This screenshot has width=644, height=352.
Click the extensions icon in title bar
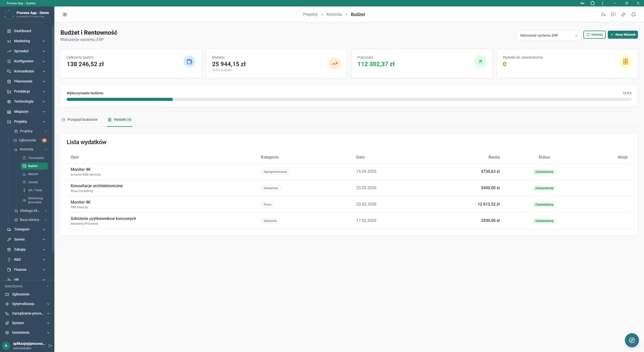(x=592, y=3)
